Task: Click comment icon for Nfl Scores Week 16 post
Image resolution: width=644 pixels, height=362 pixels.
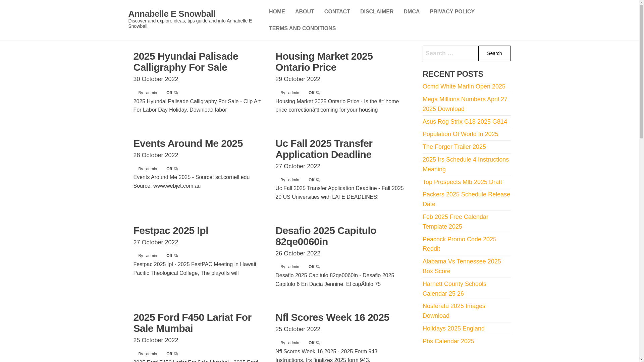Action: click(318, 343)
